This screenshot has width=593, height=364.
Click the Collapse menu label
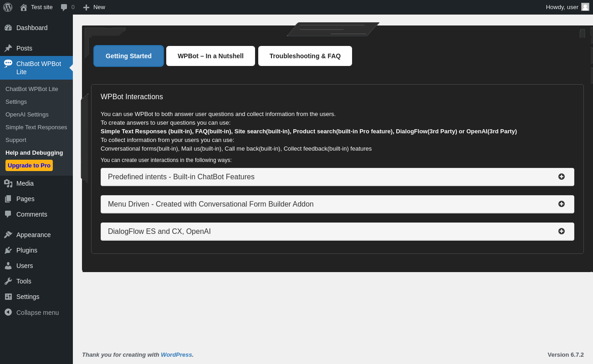click(37, 313)
